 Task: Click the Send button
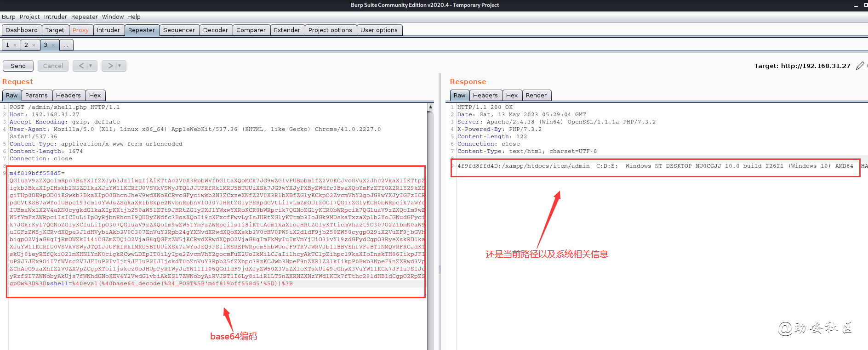(18, 66)
